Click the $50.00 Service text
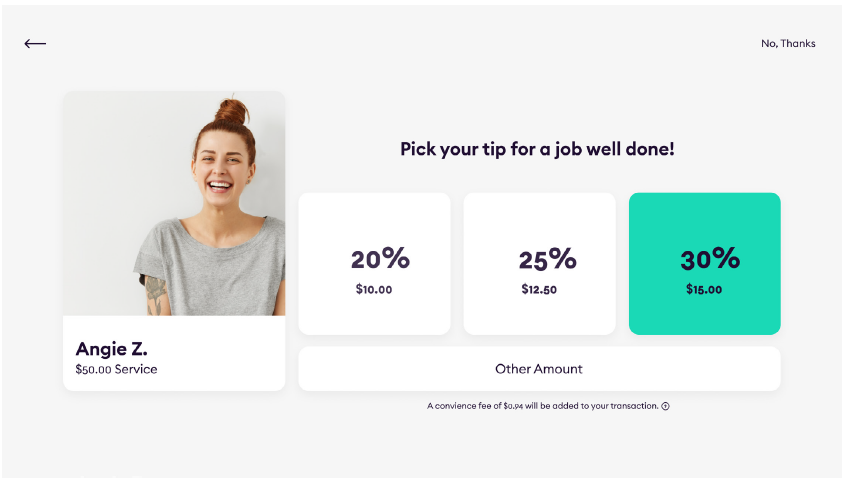 coord(116,369)
